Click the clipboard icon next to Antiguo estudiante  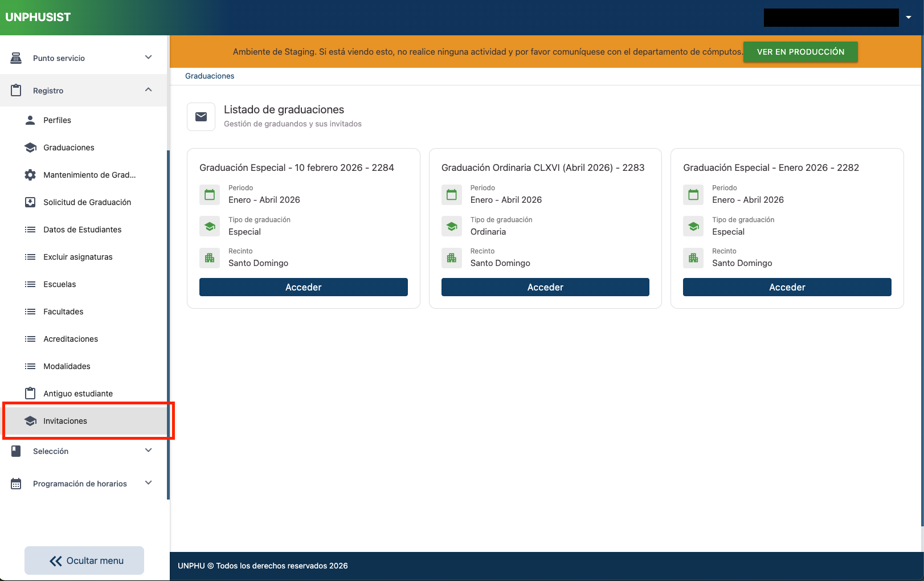point(30,394)
